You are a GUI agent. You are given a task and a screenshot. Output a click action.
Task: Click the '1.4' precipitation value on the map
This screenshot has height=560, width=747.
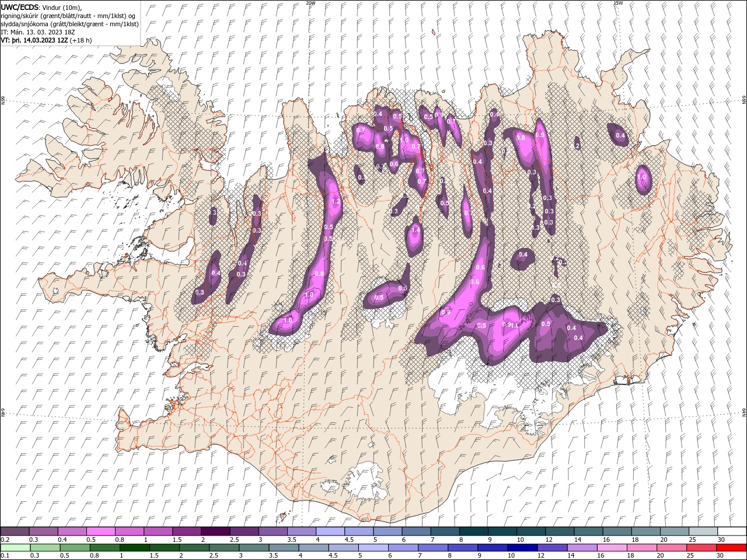[x=416, y=230]
